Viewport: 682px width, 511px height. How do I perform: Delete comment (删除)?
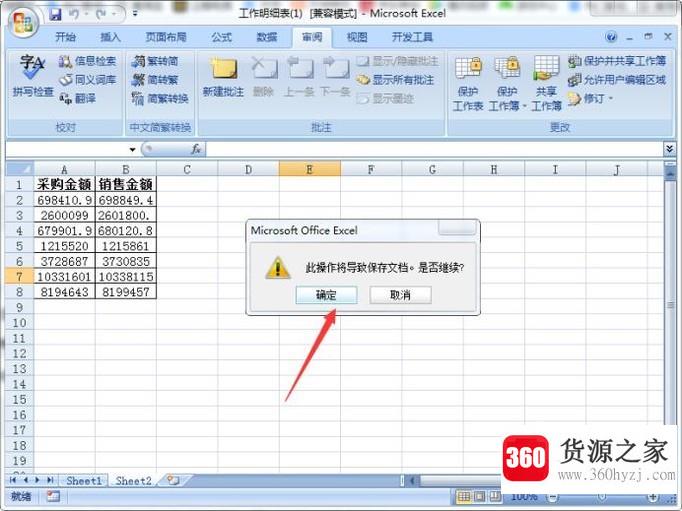click(x=264, y=77)
